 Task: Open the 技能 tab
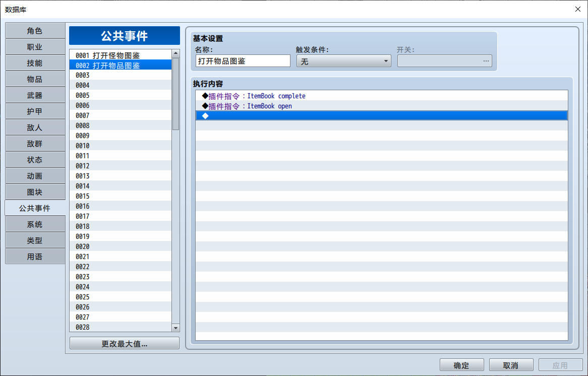(35, 63)
